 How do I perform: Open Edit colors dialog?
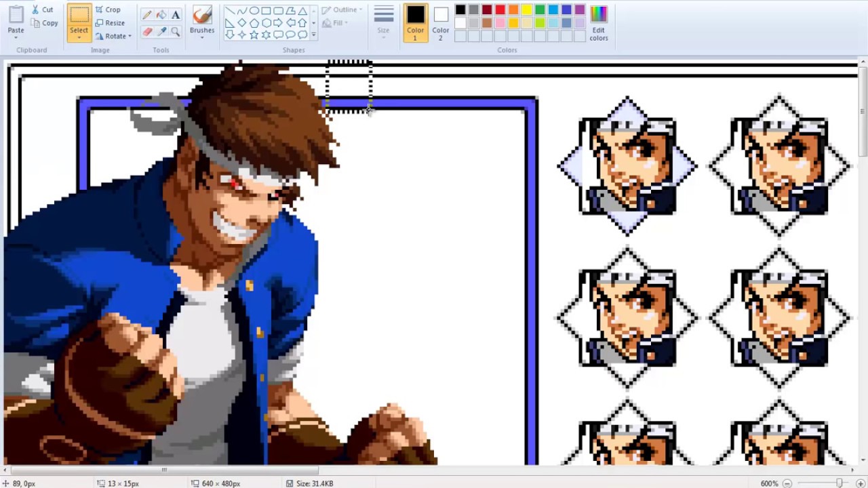(599, 23)
